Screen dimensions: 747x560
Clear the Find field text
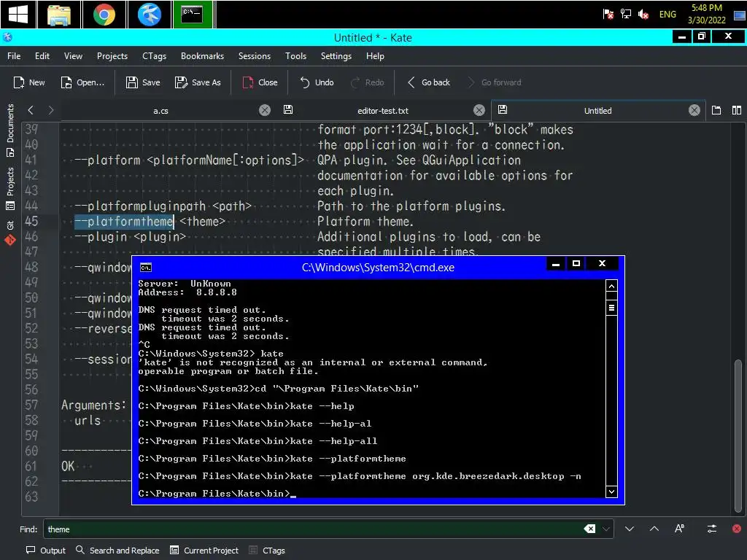589,529
